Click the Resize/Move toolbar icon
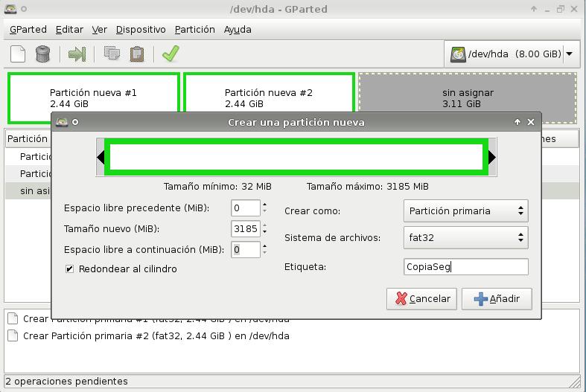 [x=77, y=54]
